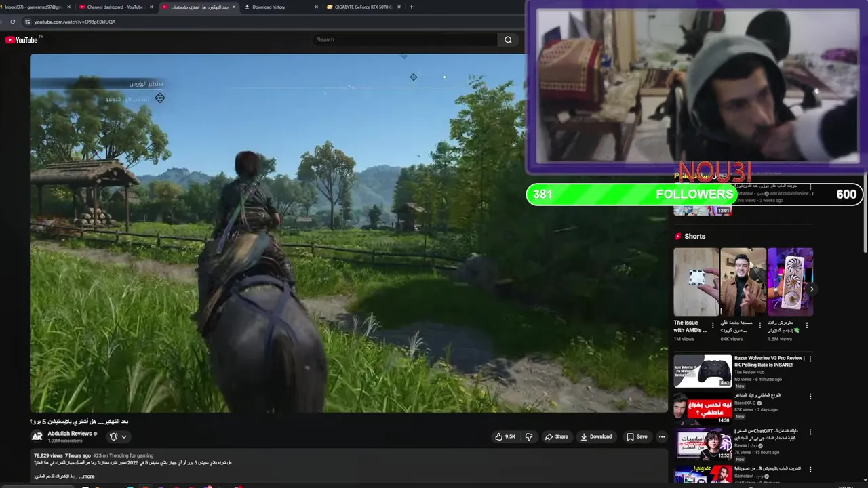This screenshot has height=488, width=868.
Task: Open options menu for the AMD Short
Action: tap(713, 325)
